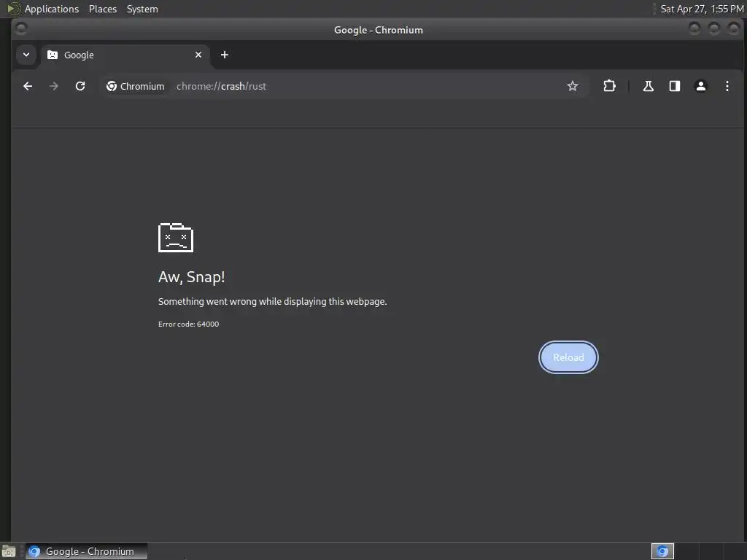Open the profile avatar menu

(701, 86)
